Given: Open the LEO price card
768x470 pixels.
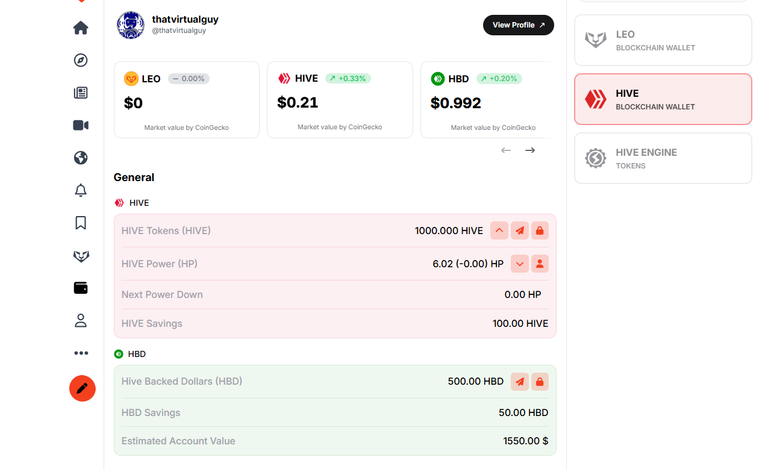Looking at the screenshot, I should (187, 99).
